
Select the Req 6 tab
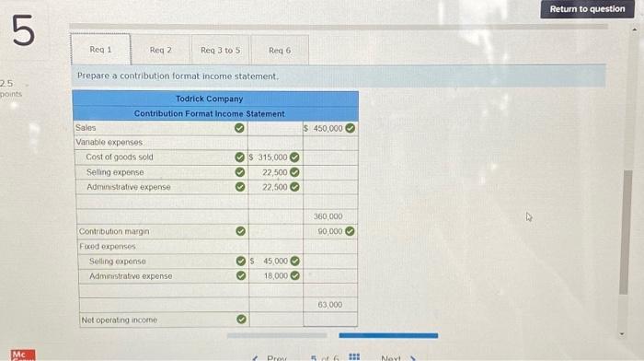pyautogui.click(x=280, y=50)
